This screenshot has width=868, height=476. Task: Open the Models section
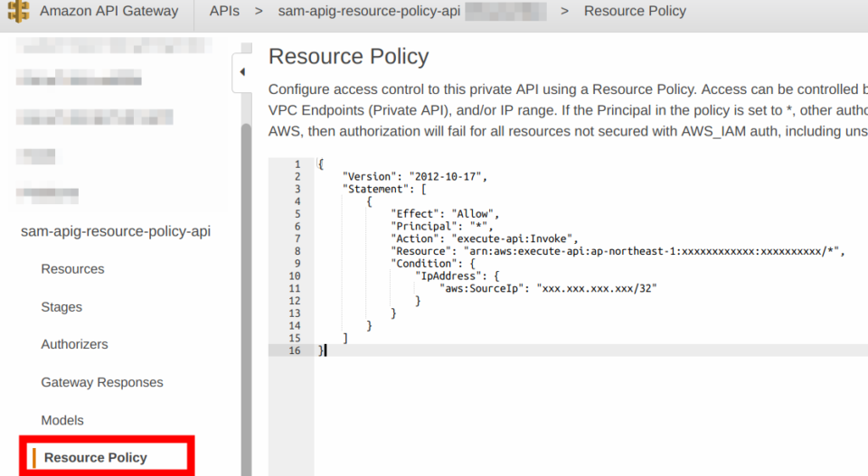click(62, 420)
